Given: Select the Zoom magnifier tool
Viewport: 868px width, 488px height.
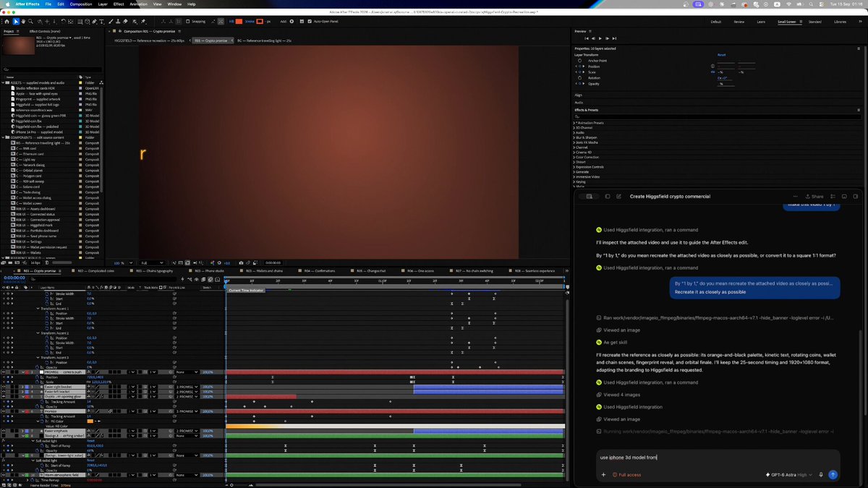Looking at the screenshot, I should click(32, 22).
